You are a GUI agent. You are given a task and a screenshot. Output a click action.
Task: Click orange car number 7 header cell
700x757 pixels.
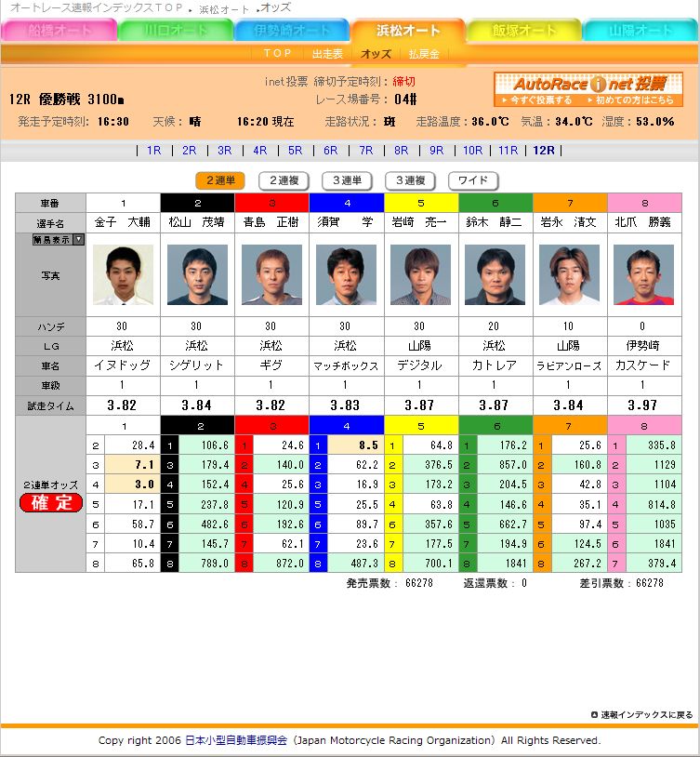(570, 203)
